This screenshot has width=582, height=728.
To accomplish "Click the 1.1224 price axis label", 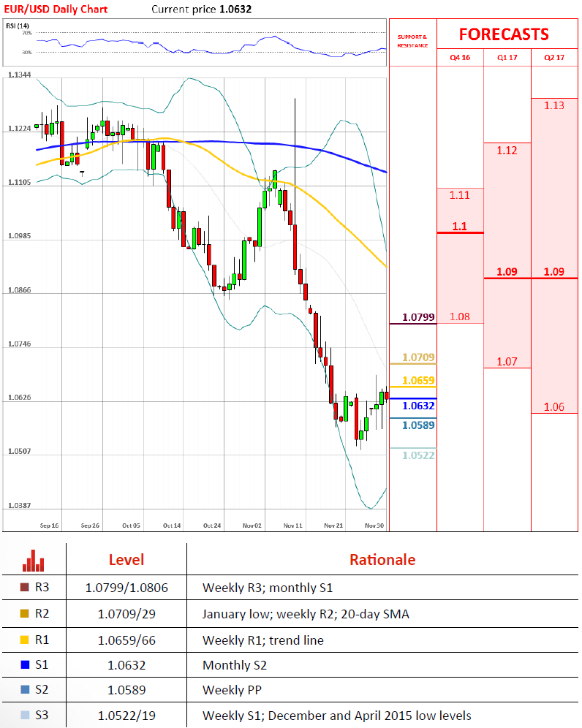I will tap(20, 129).
